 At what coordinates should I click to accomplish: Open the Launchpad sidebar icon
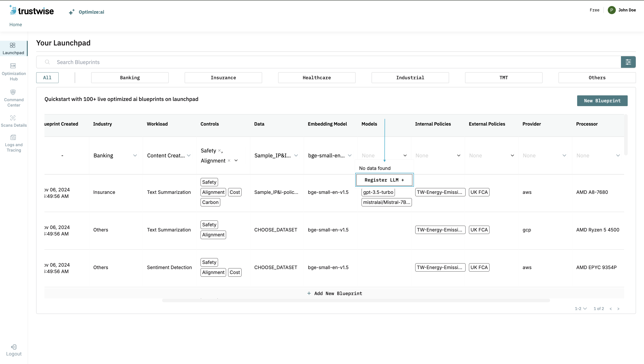pyautogui.click(x=13, y=45)
